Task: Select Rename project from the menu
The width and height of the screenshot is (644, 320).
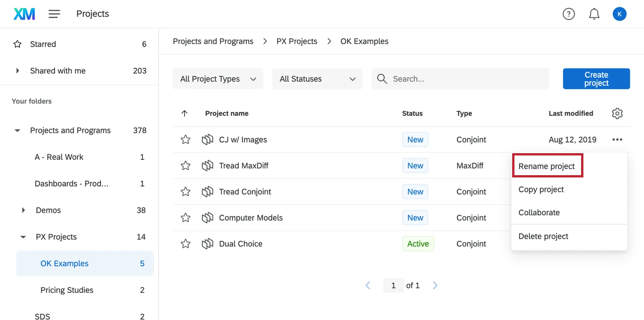Action: coord(546,166)
